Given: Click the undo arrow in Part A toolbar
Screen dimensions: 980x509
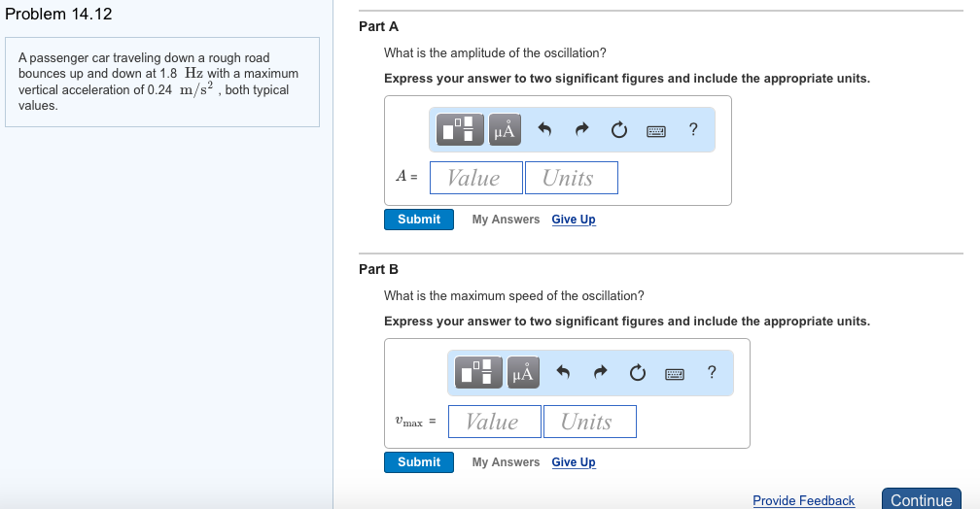Looking at the screenshot, I should coord(545,129).
